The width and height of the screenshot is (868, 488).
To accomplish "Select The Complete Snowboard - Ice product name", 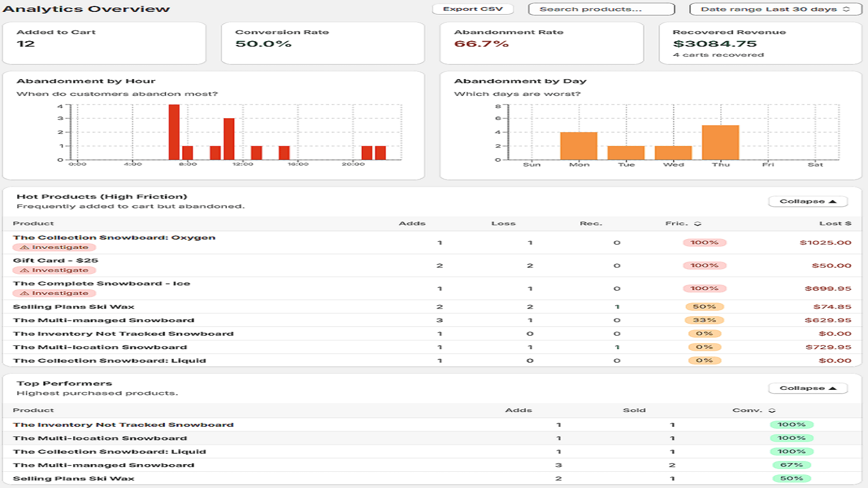I will click(x=101, y=284).
